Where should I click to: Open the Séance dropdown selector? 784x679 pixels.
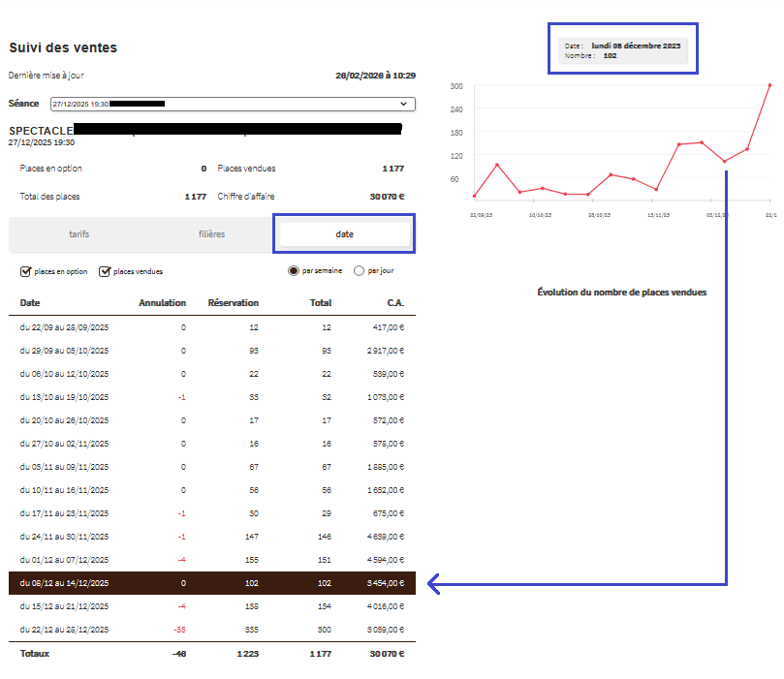233,104
